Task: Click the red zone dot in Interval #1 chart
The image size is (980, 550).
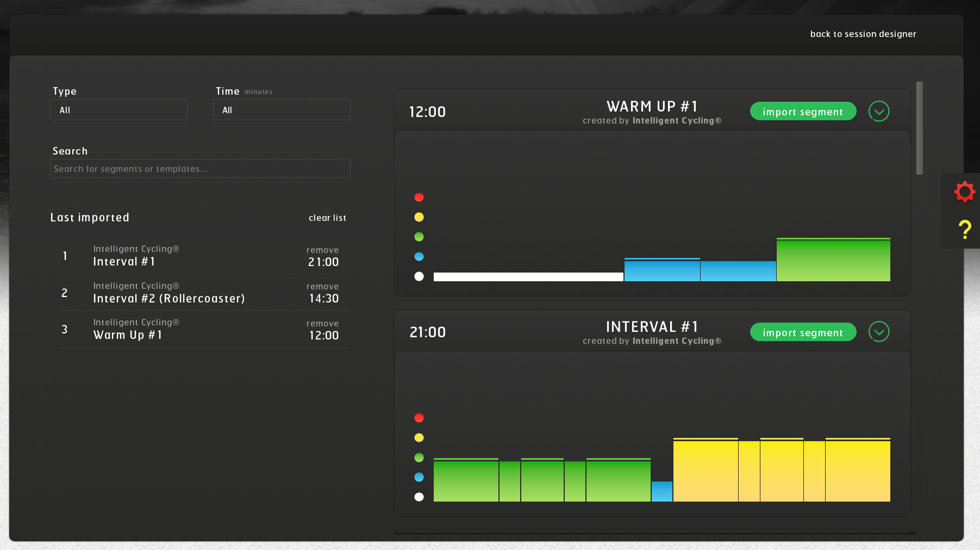Action: click(419, 418)
